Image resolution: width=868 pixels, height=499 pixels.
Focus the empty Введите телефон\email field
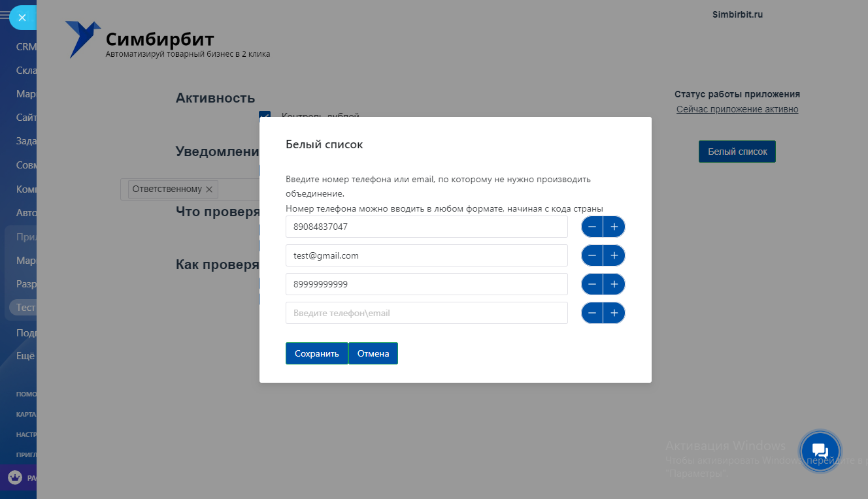pyautogui.click(x=426, y=313)
